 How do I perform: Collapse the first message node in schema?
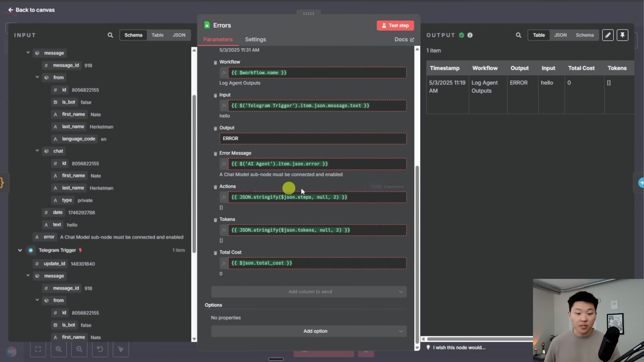click(28, 53)
